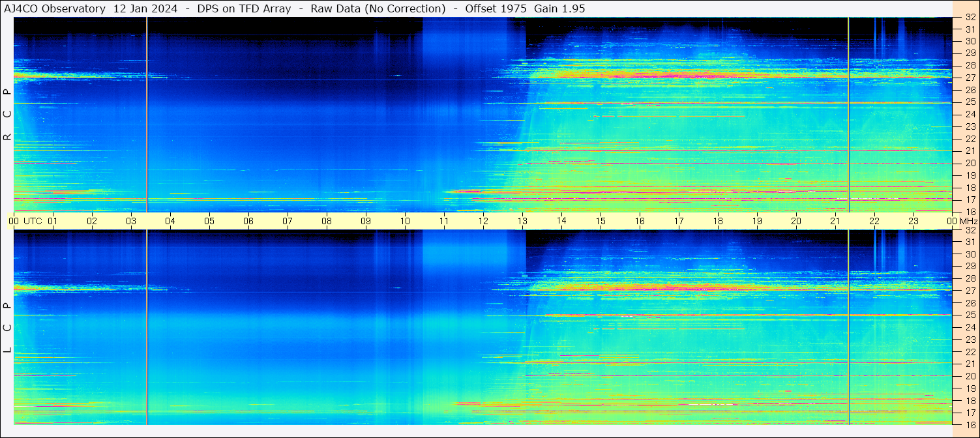Image resolution: width=980 pixels, height=438 pixels.
Task: Click the 'UTC' label on the time axis
Action: tap(33, 221)
